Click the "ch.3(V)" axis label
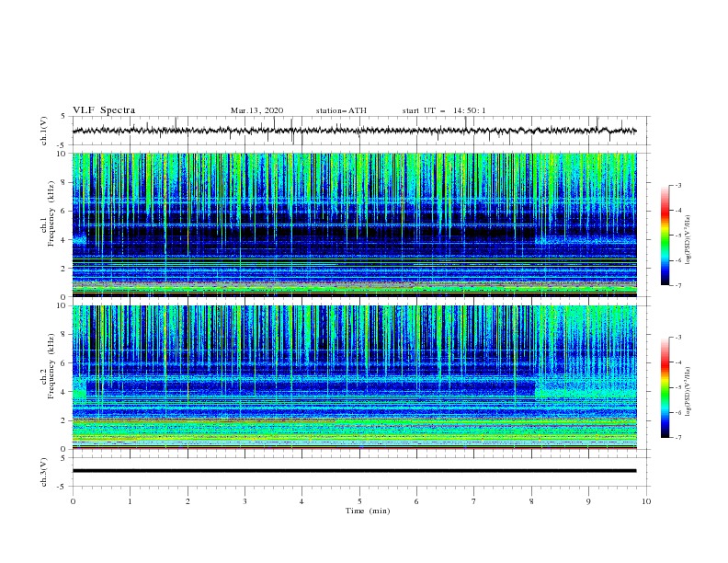 tap(44, 472)
